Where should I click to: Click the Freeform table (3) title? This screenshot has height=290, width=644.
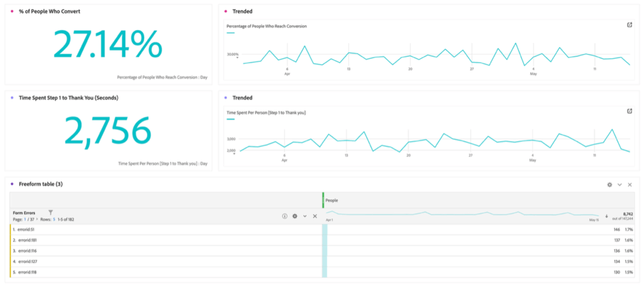click(x=41, y=184)
